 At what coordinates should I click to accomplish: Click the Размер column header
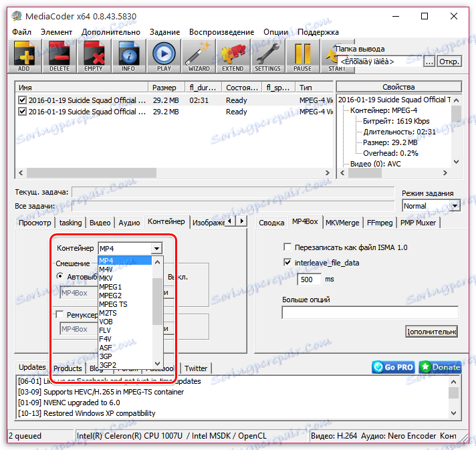166,88
